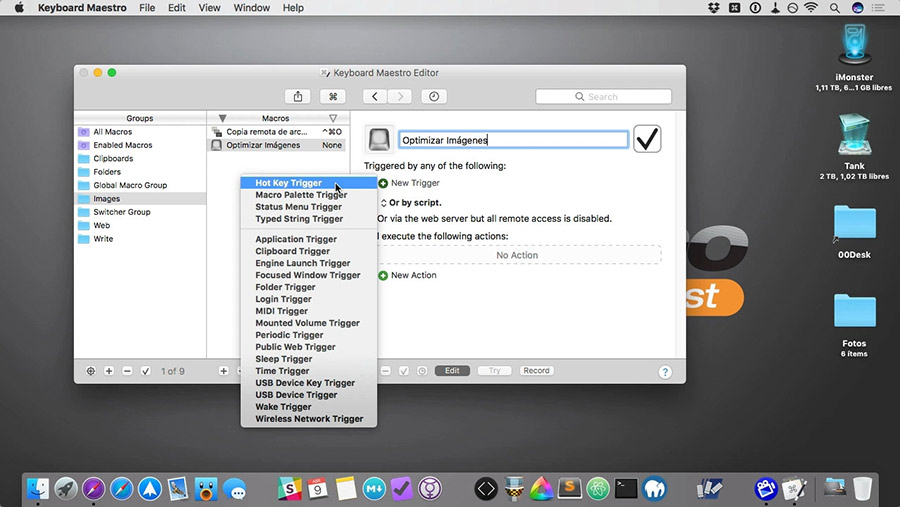Click the Search field
Viewport: 900px width, 507px height.
click(x=603, y=96)
